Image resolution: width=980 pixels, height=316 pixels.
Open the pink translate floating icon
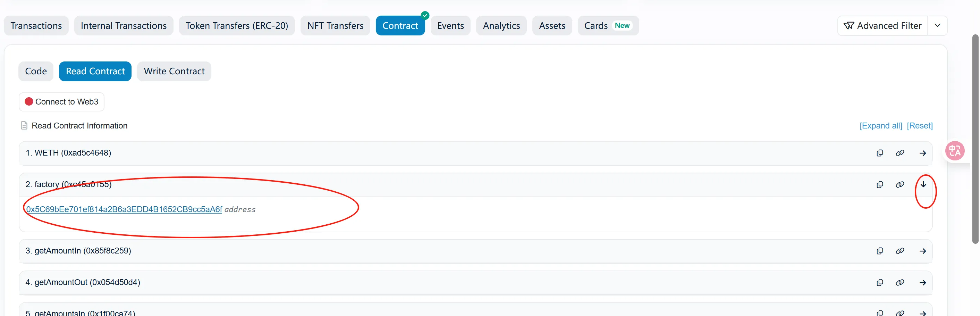[x=955, y=151]
